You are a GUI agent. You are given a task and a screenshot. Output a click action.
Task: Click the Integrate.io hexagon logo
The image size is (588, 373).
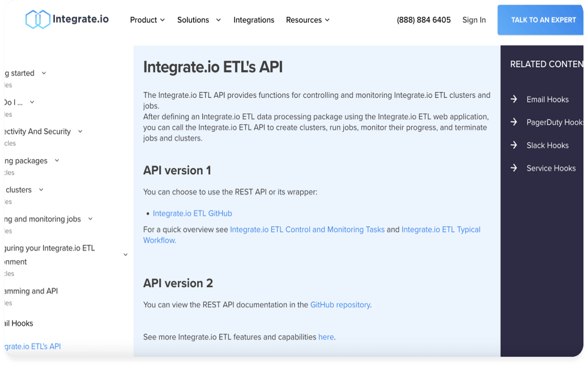[x=38, y=19]
